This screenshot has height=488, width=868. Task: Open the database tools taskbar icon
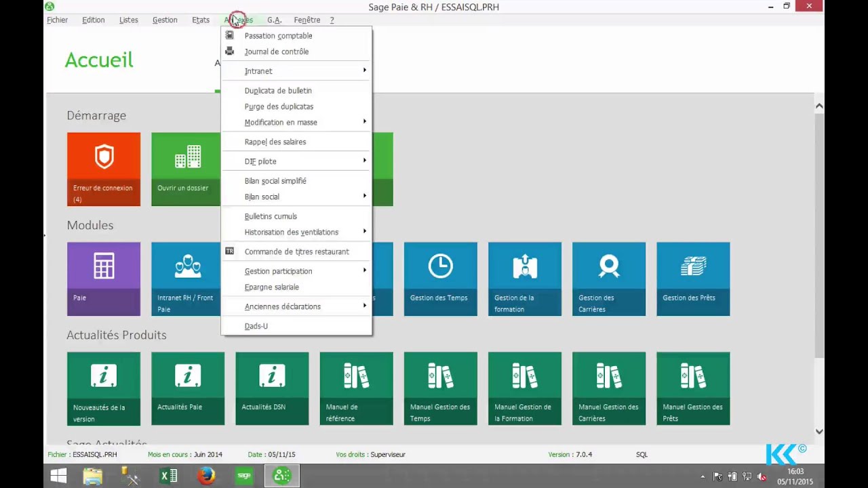pyautogui.click(x=130, y=476)
